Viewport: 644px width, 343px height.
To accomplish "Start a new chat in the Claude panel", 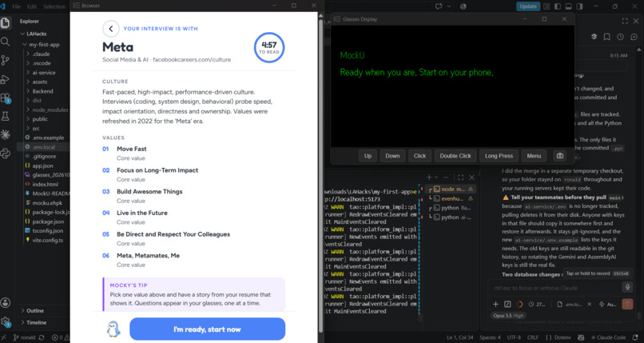I will coord(634,37).
